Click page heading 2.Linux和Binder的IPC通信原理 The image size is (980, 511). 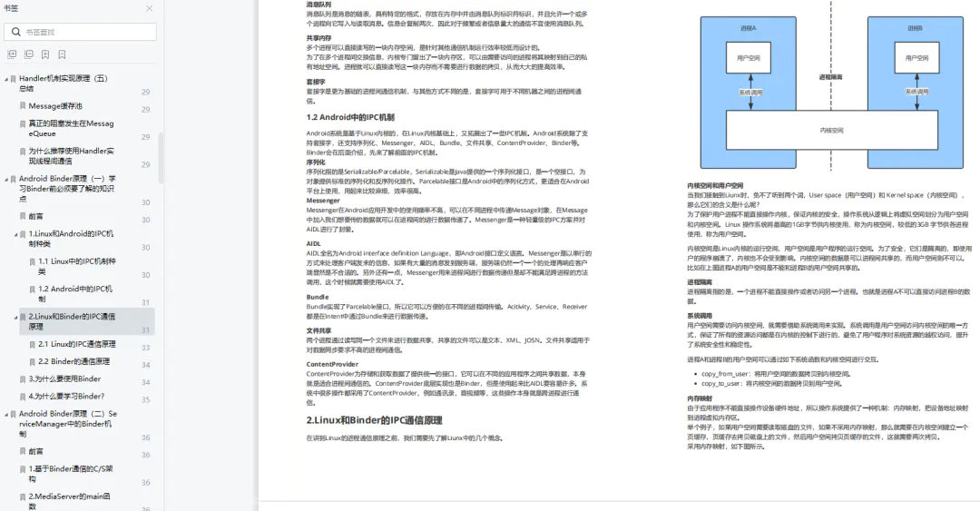pyautogui.click(x=374, y=419)
